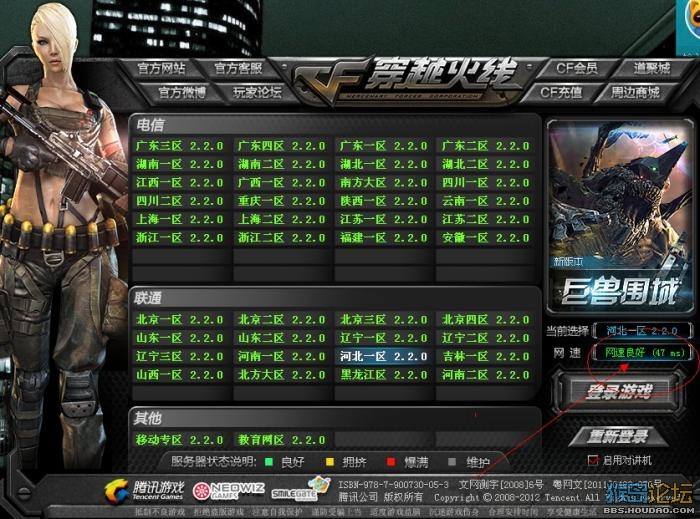Image resolution: width=700 pixels, height=519 pixels.
Task: Select server 山东二区 2.2.0
Action: tap(282, 338)
